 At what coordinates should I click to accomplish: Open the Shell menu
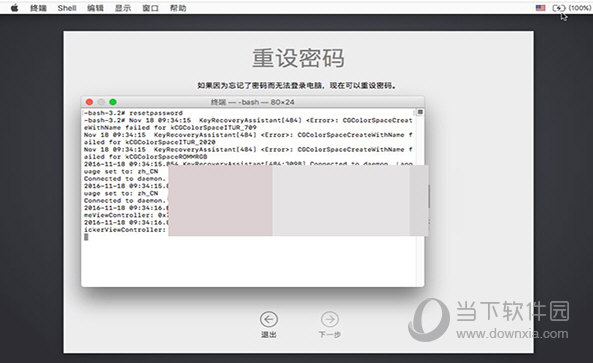click(x=67, y=8)
